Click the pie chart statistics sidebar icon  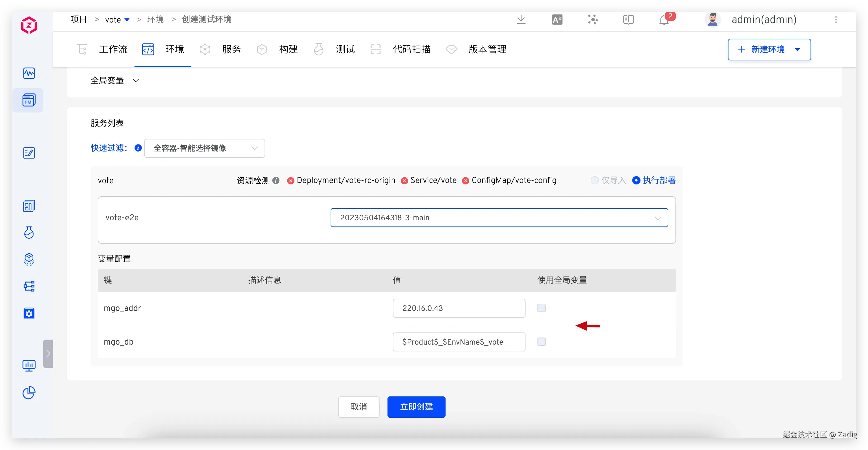[29, 392]
